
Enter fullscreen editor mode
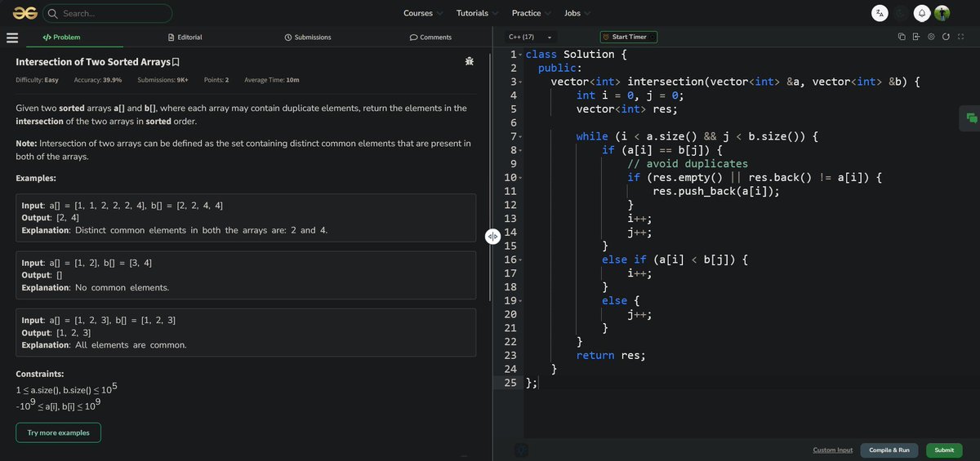[x=960, y=37]
